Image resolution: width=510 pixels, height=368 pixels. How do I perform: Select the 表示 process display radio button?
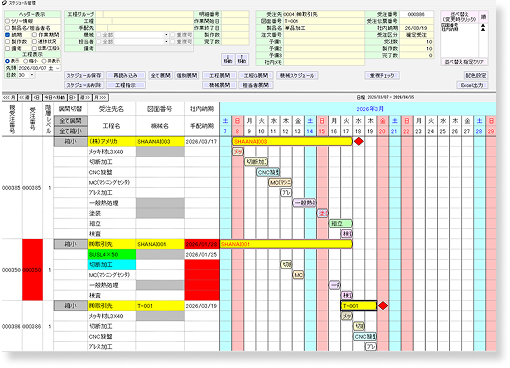tap(7, 61)
